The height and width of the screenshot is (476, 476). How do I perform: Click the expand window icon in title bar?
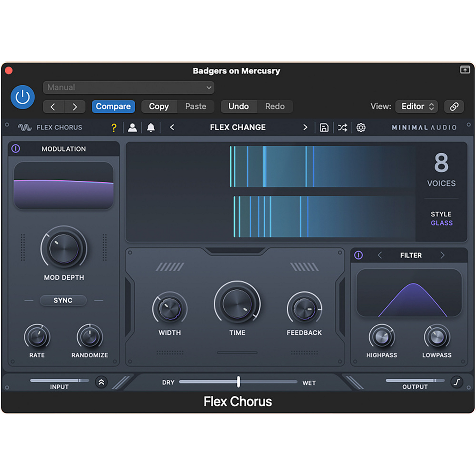click(465, 70)
